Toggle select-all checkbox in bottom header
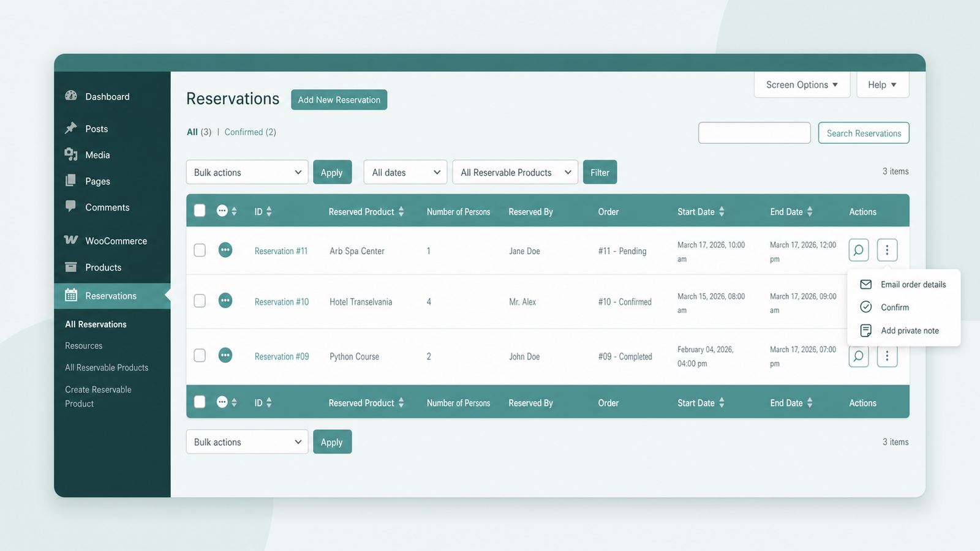The image size is (980, 551). 200,402
